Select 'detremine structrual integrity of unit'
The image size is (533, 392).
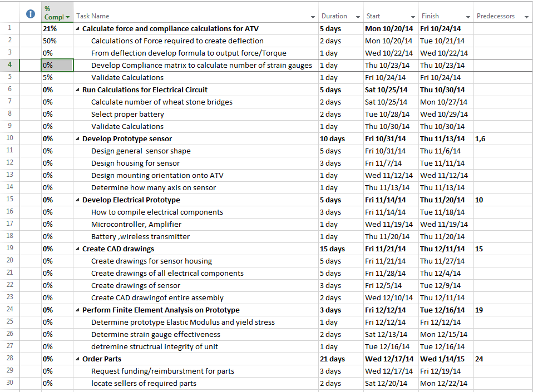(x=155, y=346)
